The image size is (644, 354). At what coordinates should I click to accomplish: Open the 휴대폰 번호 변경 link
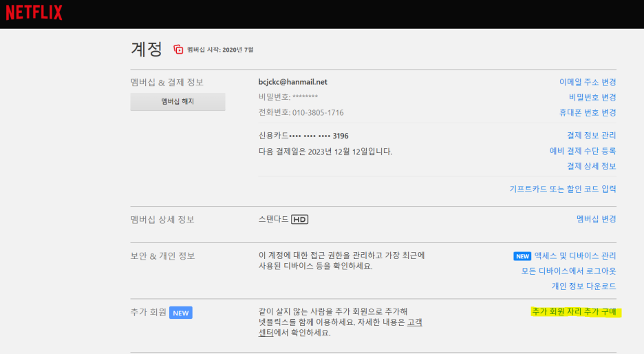(x=588, y=113)
